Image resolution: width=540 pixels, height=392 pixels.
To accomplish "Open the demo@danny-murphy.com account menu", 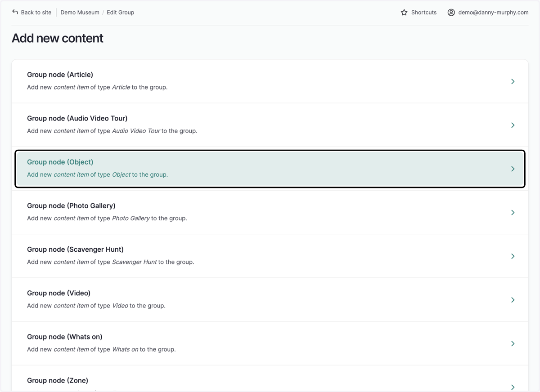I will coord(493,13).
